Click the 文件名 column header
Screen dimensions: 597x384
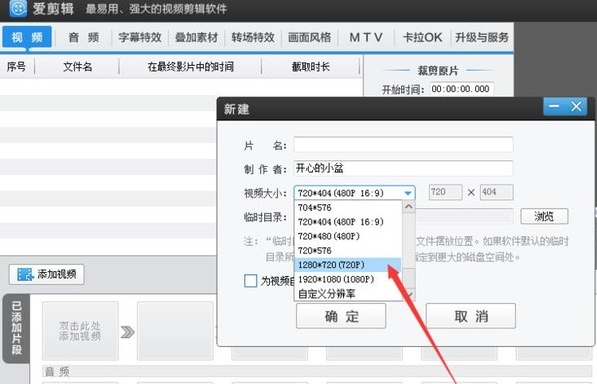pos(77,67)
